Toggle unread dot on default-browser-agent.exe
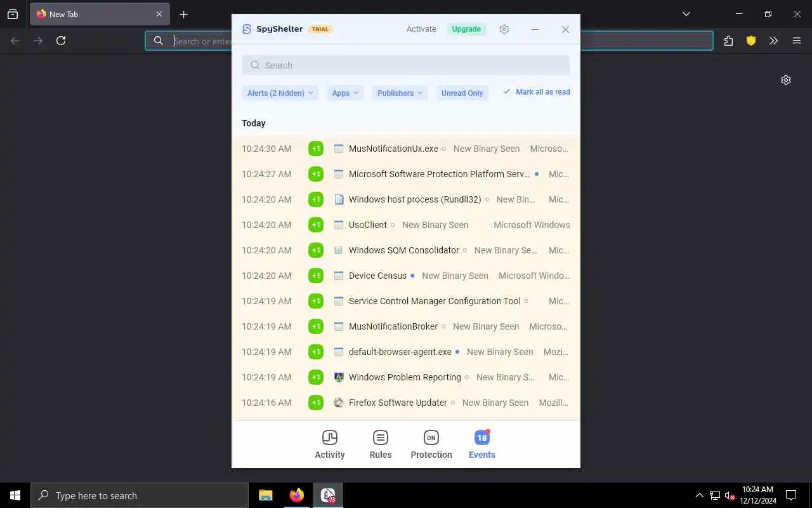Image resolution: width=812 pixels, height=508 pixels. [x=457, y=352]
